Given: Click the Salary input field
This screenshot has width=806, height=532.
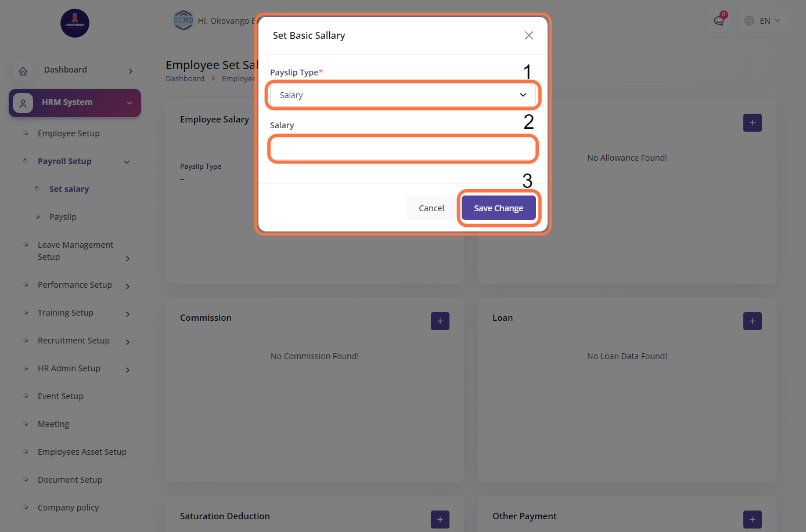Looking at the screenshot, I should 403,149.
